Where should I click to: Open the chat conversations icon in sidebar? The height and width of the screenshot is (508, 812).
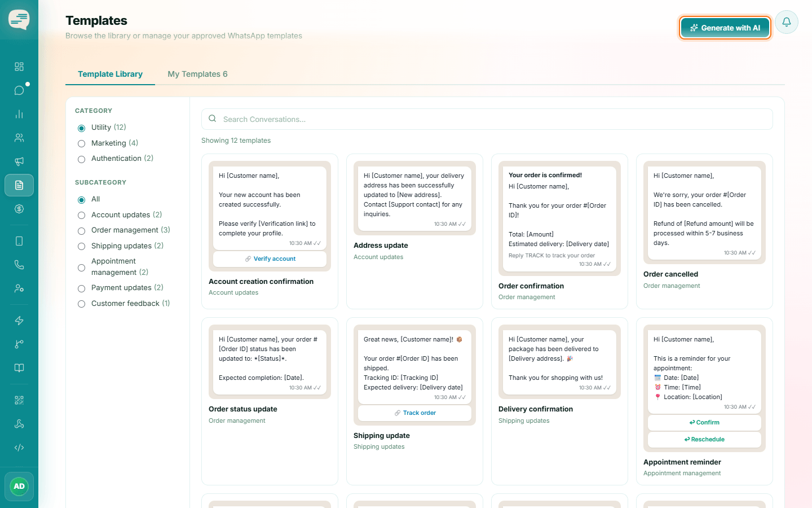[x=19, y=90]
